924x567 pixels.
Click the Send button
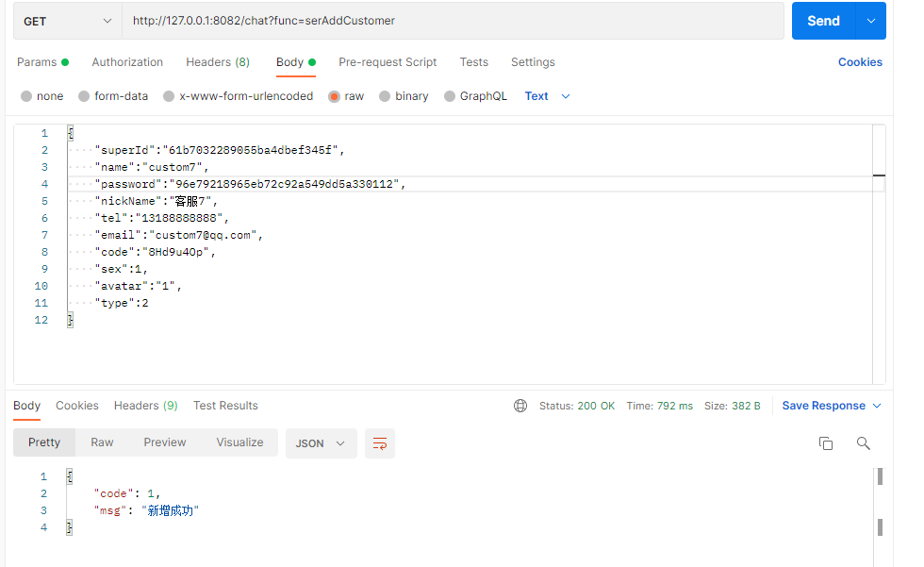(822, 21)
